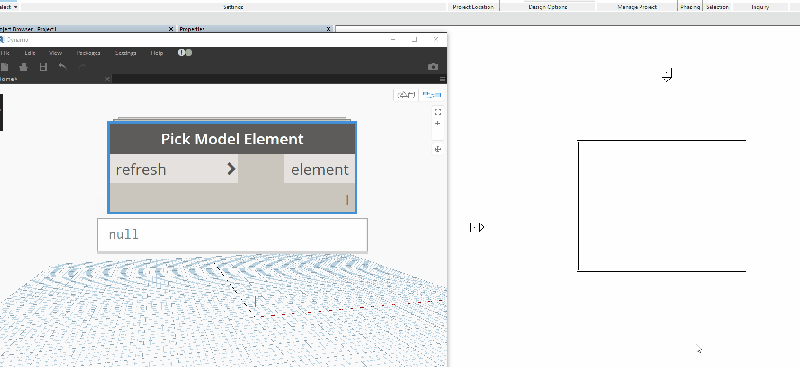Click the null preview bubble
The image size is (800, 367).
[232, 235]
